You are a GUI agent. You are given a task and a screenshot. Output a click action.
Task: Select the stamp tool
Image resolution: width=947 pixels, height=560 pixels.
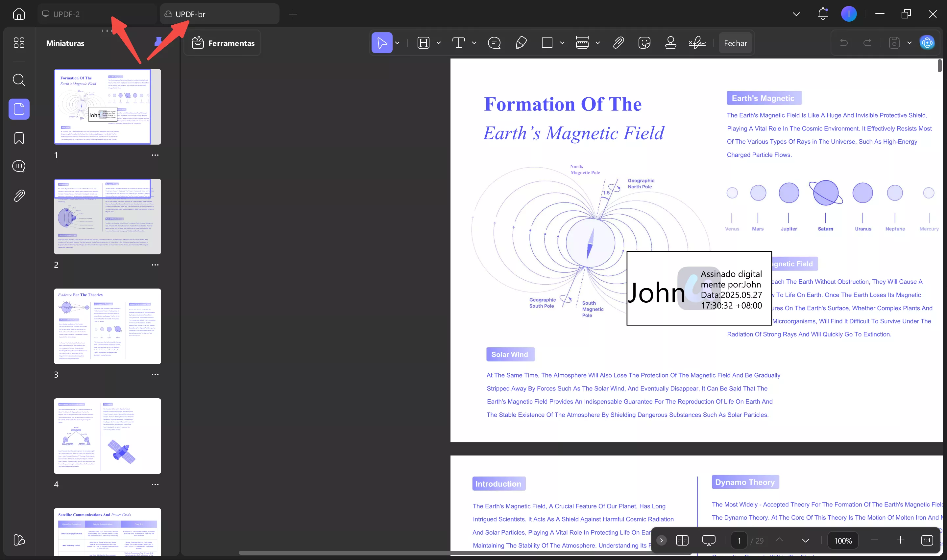click(x=670, y=43)
